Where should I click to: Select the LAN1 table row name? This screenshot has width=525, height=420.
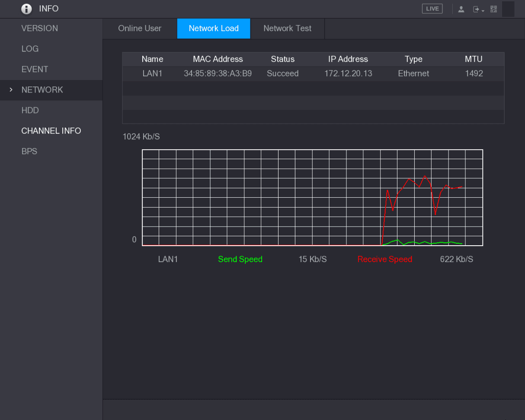pyautogui.click(x=152, y=74)
